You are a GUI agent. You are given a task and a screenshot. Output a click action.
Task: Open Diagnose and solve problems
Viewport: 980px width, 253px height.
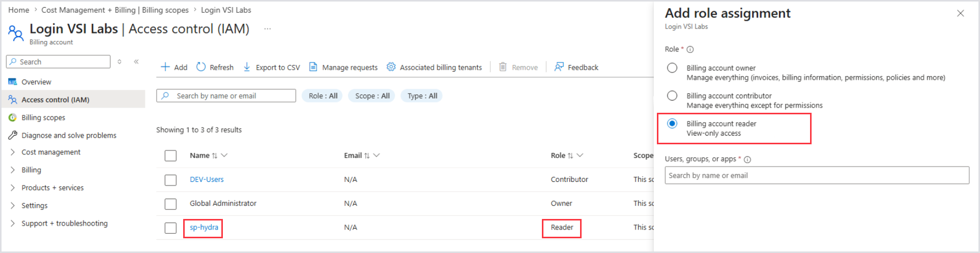coord(69,135)
